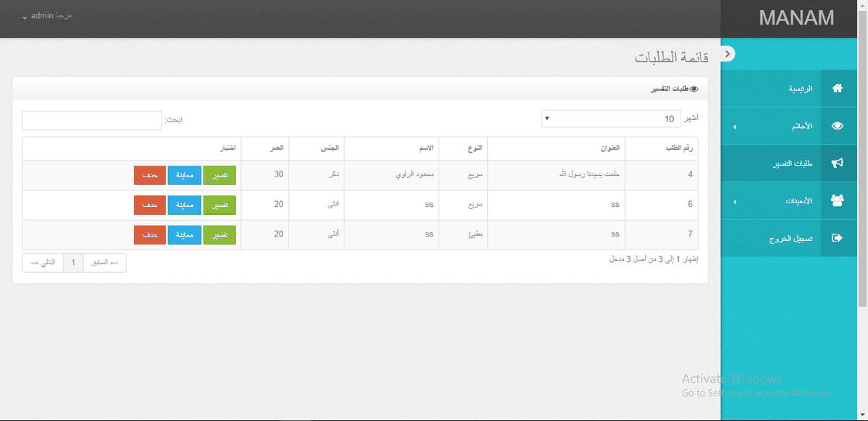Expand the الأدمينات submenu arrow
Screen dimensions: 868x421
(x=735, y=202)
